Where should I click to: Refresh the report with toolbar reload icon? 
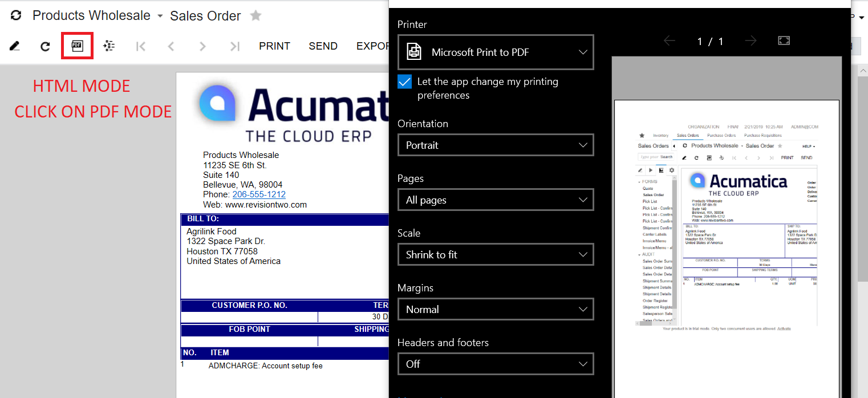pos(45,46)
